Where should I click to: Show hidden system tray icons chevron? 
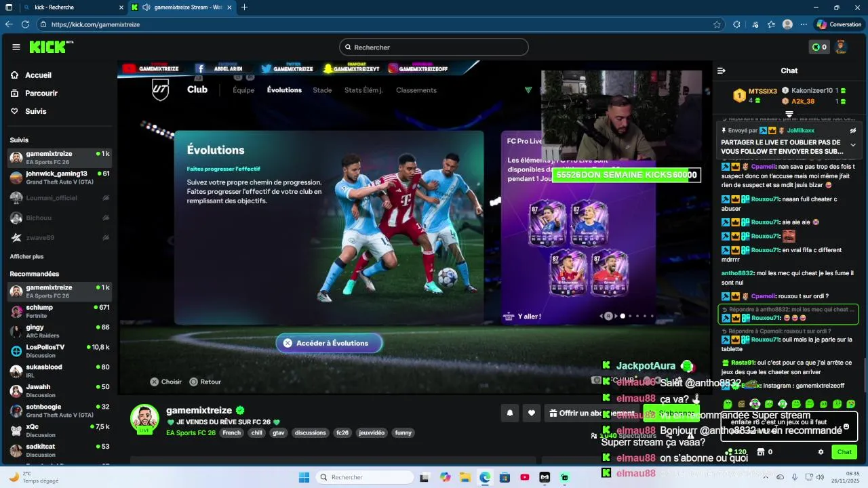tap(765, 477)
